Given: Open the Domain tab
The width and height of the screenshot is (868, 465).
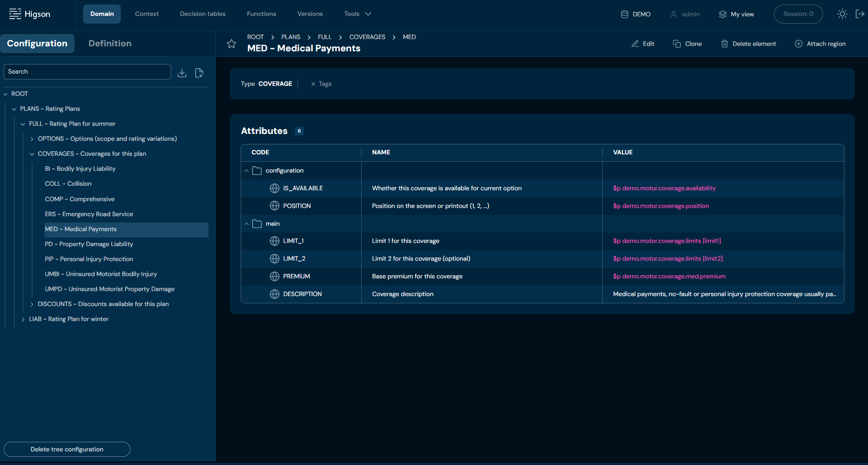Looking at the screenshot, I should click(x=102, y=14).
